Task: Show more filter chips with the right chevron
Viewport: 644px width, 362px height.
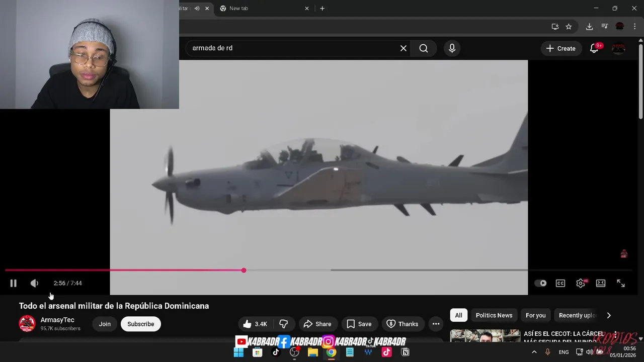Action: coord(609,315)
